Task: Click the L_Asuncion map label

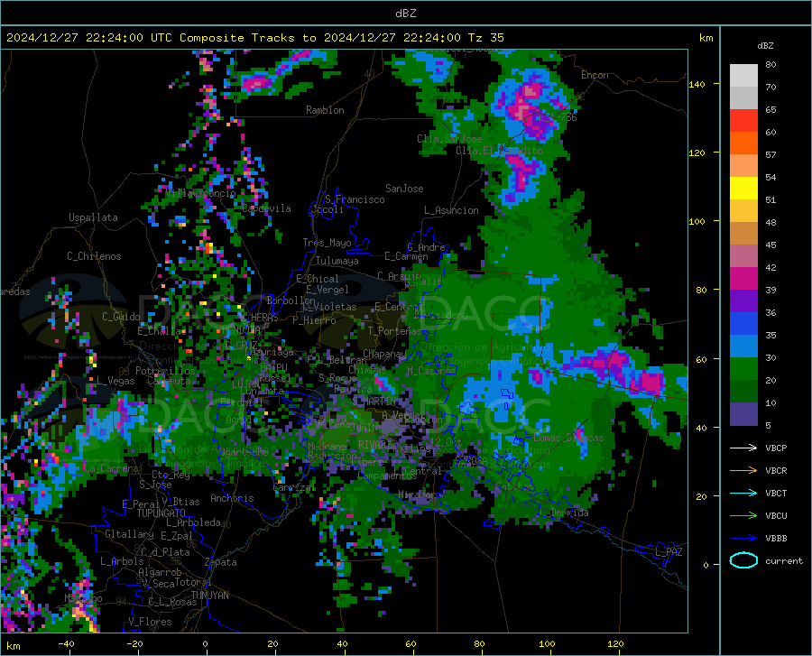Action: 451,210
